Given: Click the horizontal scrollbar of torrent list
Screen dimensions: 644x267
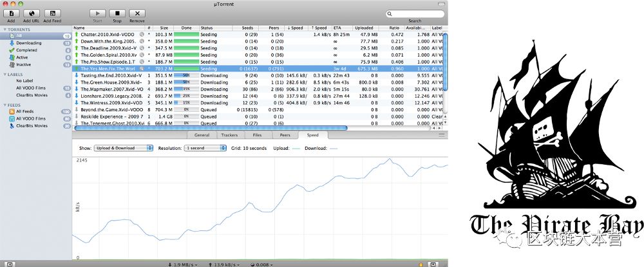Looking at the screenshot, I should click(x=211, y=128).
